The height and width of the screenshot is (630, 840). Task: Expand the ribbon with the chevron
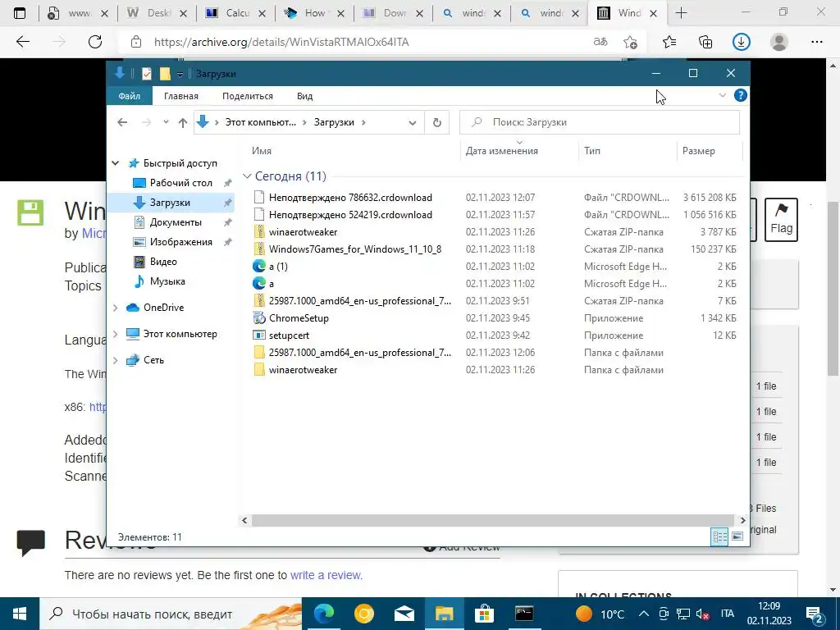722,95
